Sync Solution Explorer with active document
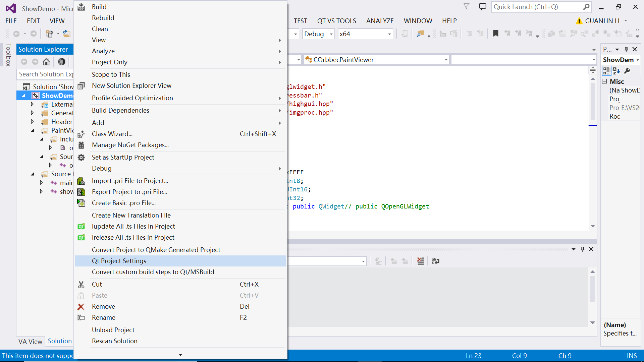This screenshot has width=644, height=362. click(61, 62)
